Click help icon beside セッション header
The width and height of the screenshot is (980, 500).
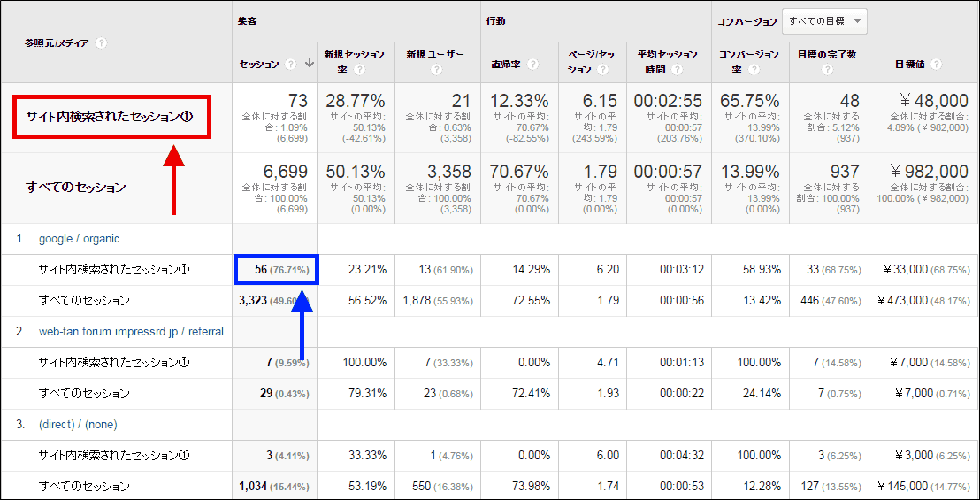click(x=288, y=64)
